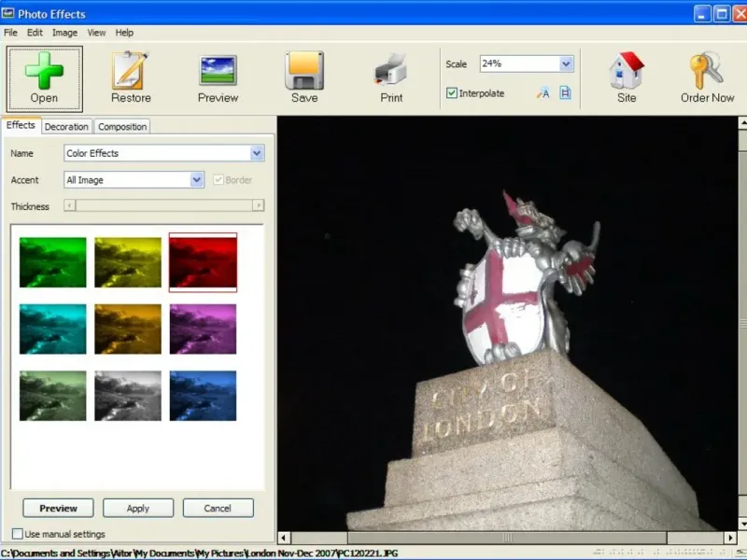Open the Image menu

[x=64, y=33]
